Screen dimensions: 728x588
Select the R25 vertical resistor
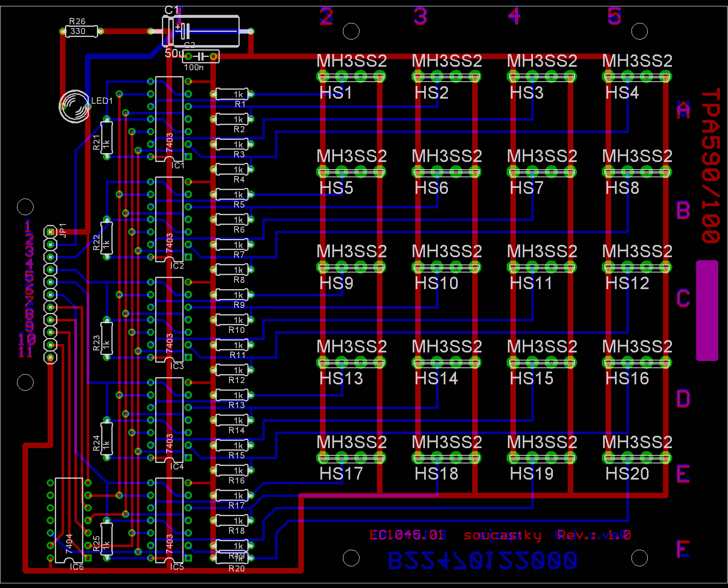click(x=107, y=539)
